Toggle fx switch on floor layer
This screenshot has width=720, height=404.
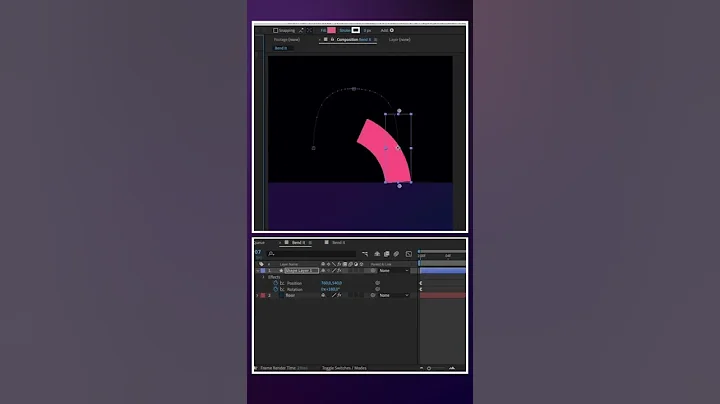tap(339, 296)
